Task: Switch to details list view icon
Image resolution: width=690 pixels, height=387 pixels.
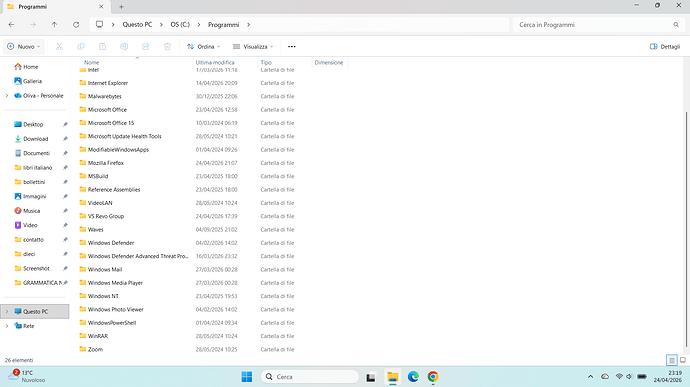Action: pos(672,360)
